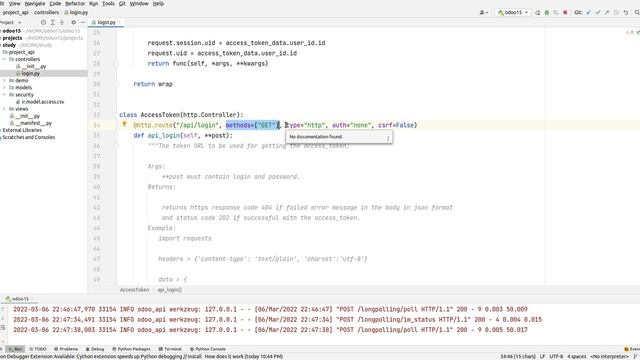
Task: Expand the models folder
Action: click(x=4, y=87)
